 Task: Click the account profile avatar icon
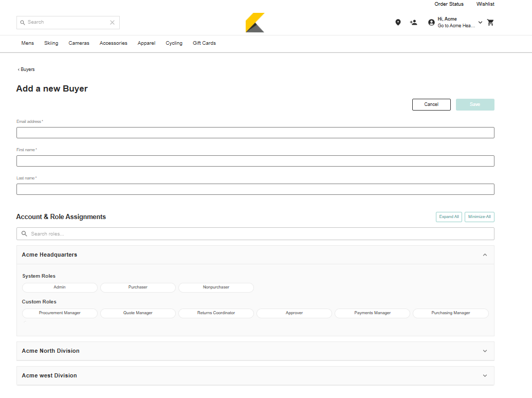tap(431, 23)
